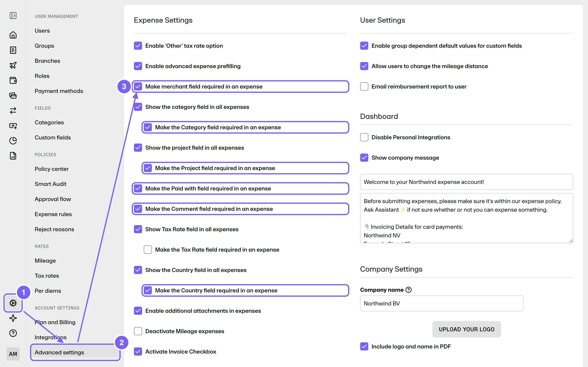Open the receipts list icon
Image resolution: width=588 pixels, height=367 pixels.
pos(13,50)
